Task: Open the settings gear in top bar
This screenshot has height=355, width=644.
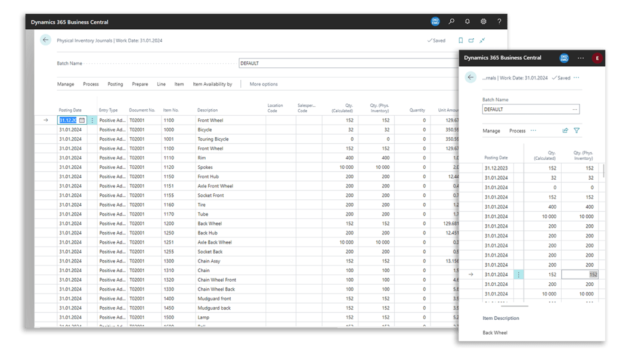Action: pyautogui.click(x=484, y=21)
